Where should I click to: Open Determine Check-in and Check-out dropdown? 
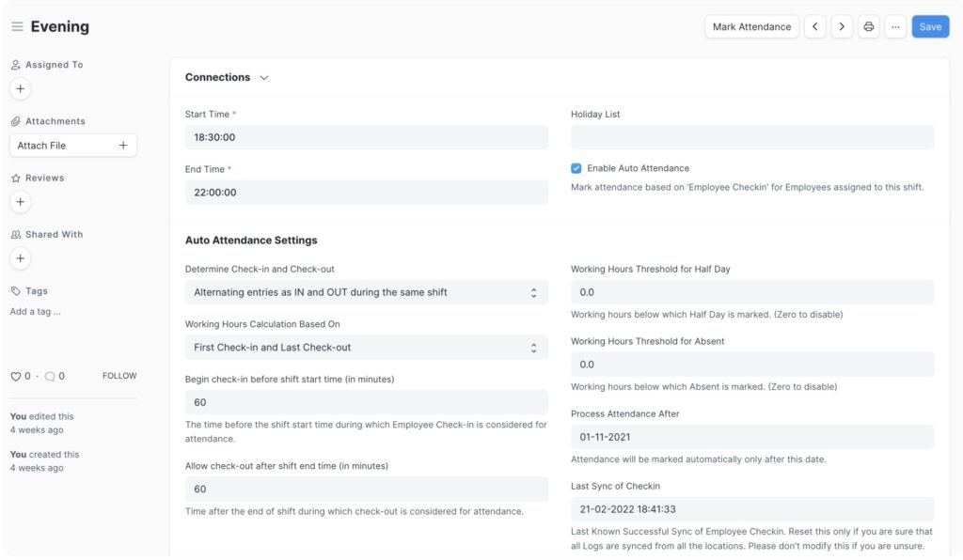pos(367,292)
